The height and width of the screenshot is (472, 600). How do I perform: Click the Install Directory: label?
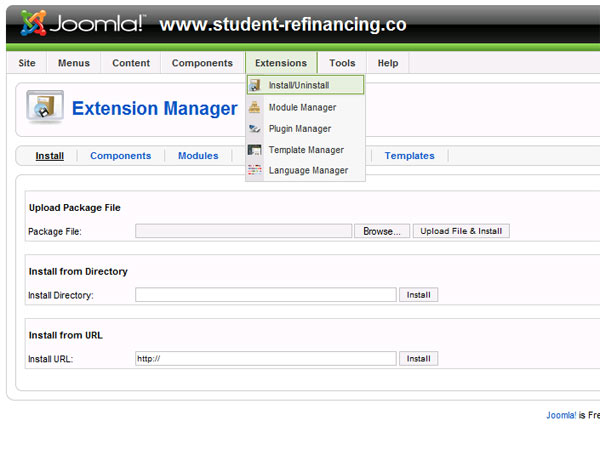click(x=61, y=296)
